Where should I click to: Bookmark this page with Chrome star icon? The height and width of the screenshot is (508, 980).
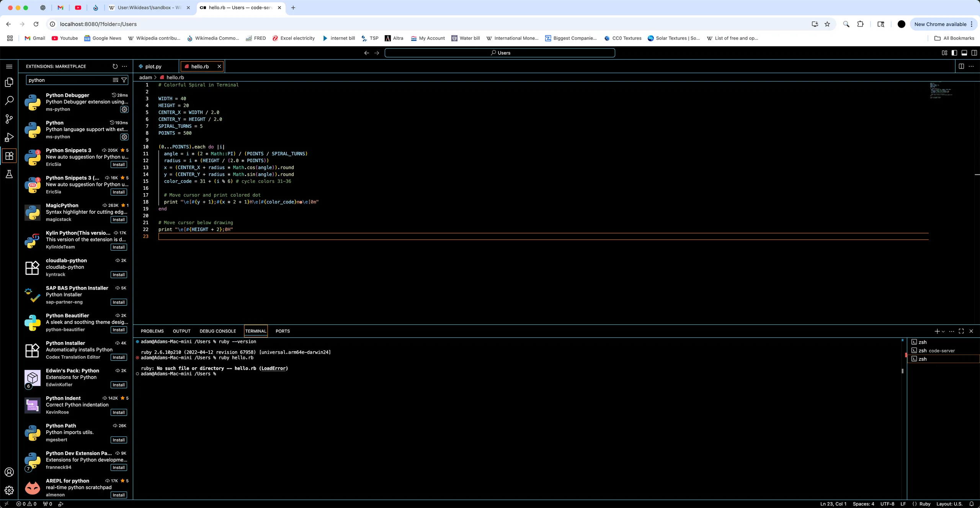(827, 24)
